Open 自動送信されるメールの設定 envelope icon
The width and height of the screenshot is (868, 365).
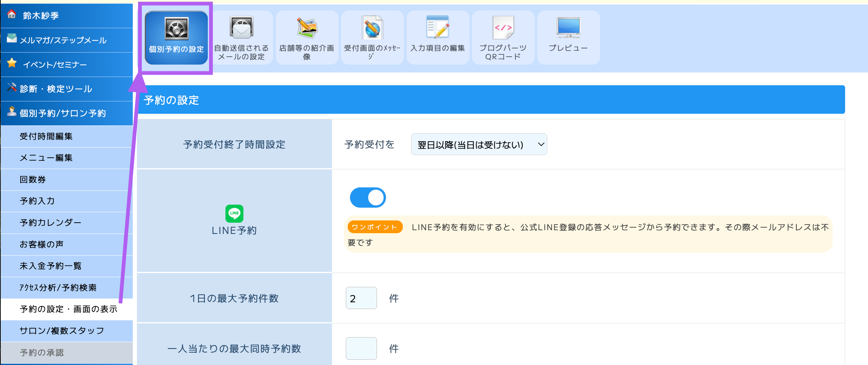(x=241, y=28)
